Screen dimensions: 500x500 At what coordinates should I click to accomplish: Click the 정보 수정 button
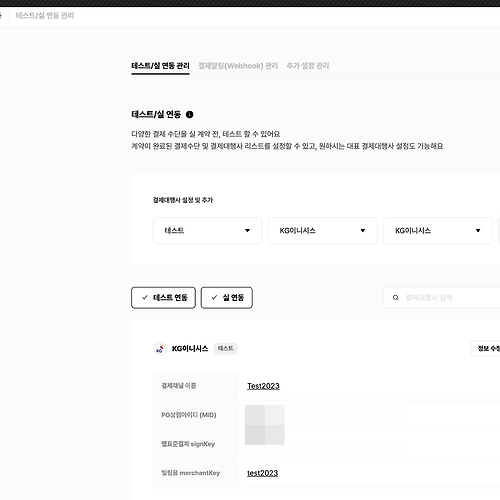pos(486,349)
